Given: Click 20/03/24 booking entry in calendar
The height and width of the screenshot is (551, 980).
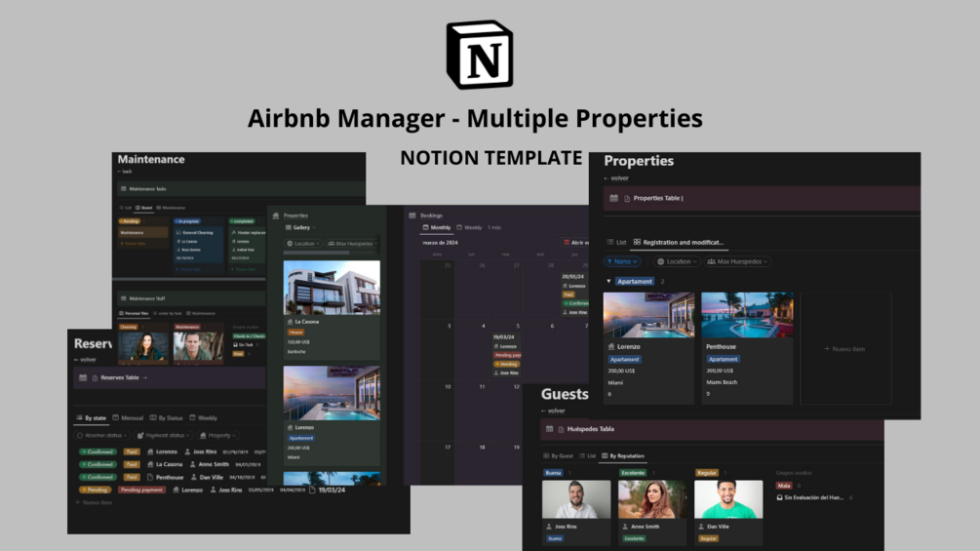Looking at the screenshot, I should (575, 294).
